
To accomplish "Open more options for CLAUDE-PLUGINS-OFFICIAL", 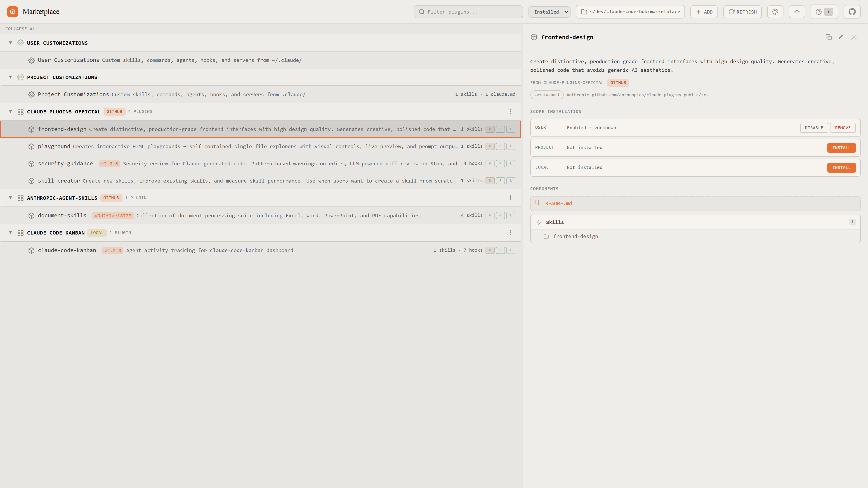I will coord(510,111).
